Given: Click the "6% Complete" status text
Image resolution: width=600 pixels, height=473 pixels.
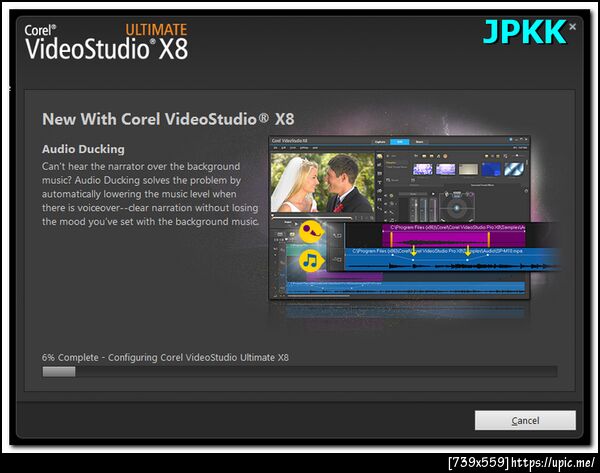Looking at the screenshot, I should [70, 357].
